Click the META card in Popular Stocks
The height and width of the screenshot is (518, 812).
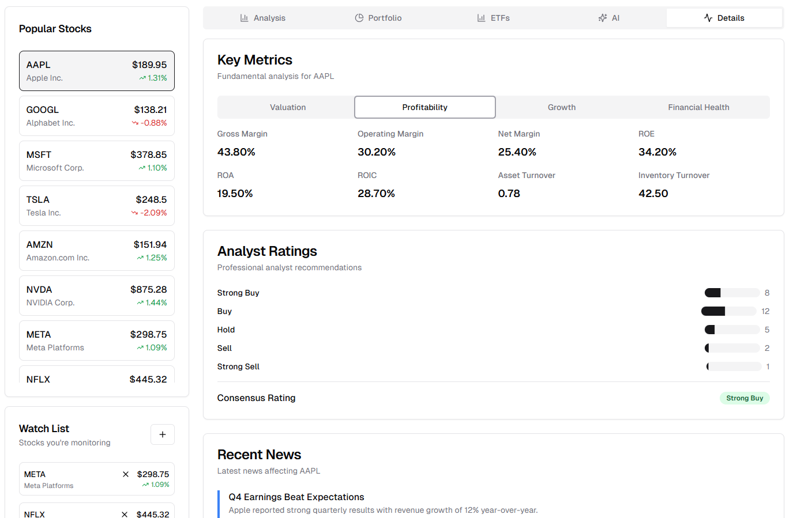[x=97, y=341]
